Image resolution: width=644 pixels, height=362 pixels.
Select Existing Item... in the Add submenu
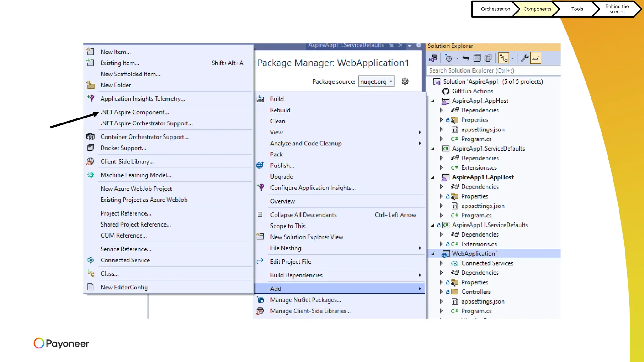tap(120, 63)
